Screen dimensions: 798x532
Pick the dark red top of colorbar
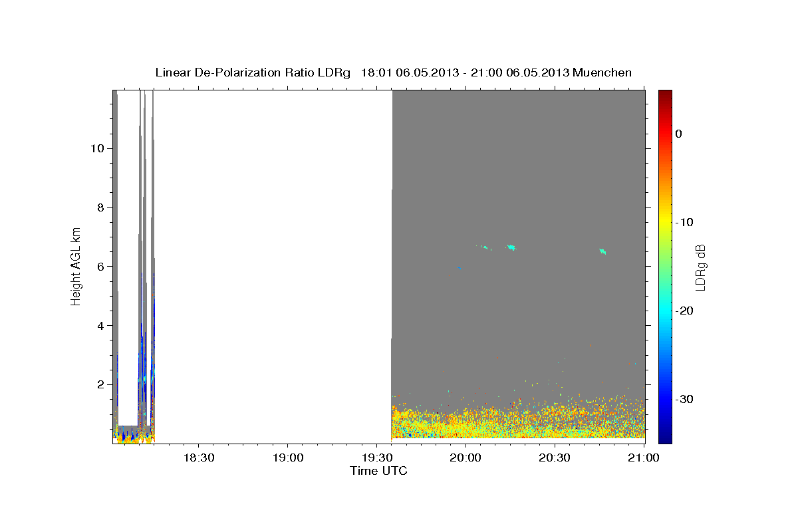[665, 94]
